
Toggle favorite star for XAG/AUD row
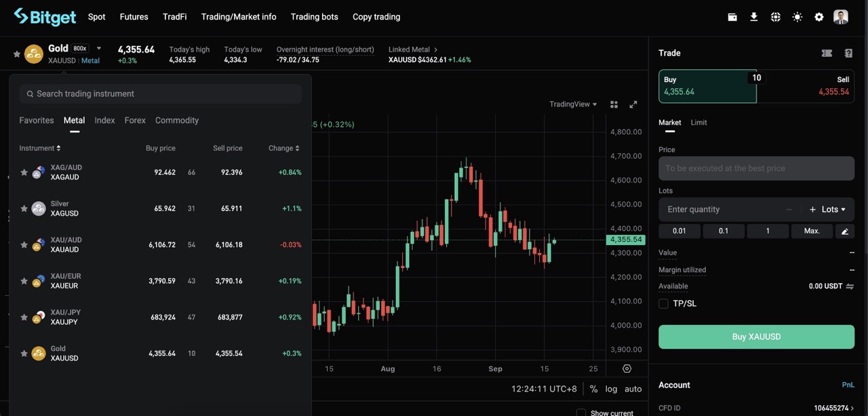24,172
